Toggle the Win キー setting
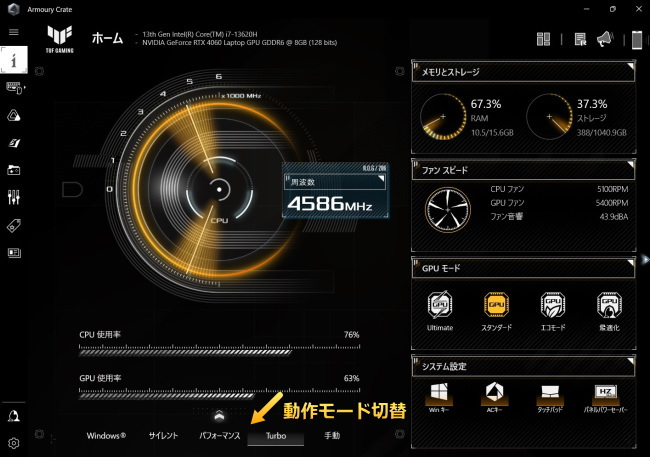This screenshot has width=650, height=457. click(x=439, y=398)
